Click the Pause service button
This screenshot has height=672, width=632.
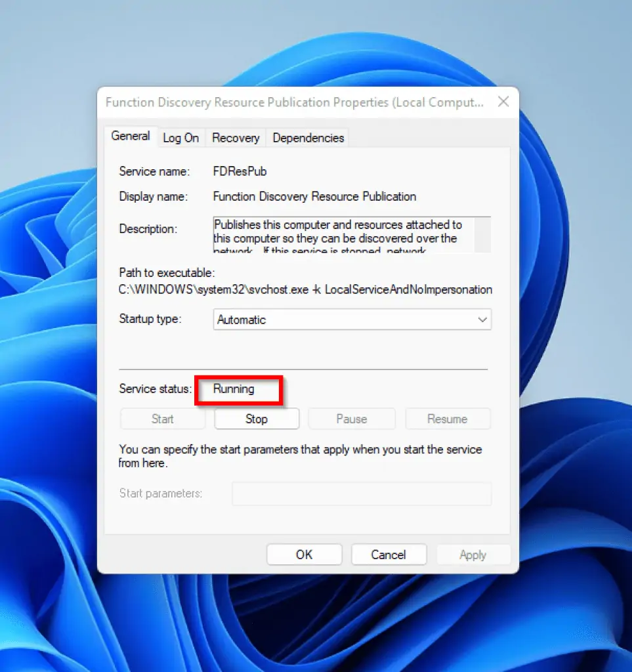click(x=351, y=419)
